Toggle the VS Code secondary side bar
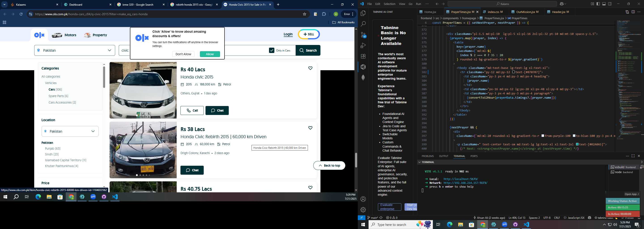644x229 pixels. point(610,4)
